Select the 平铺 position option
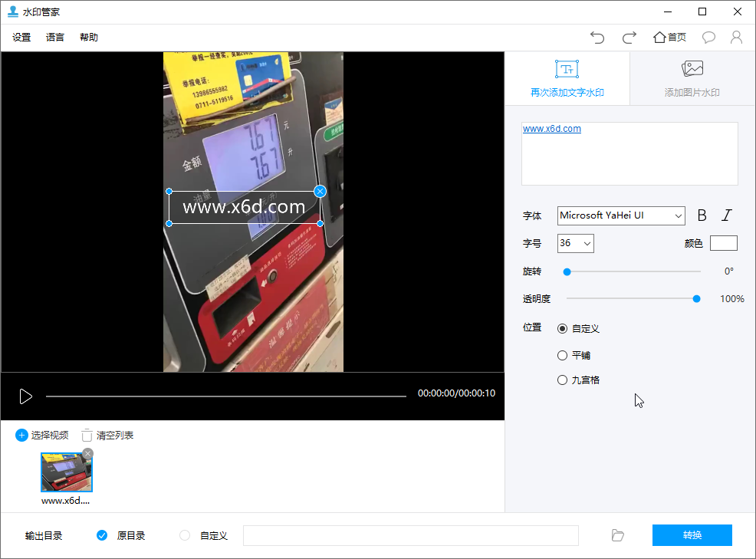The image size is (756, 559). click(563, 355)
